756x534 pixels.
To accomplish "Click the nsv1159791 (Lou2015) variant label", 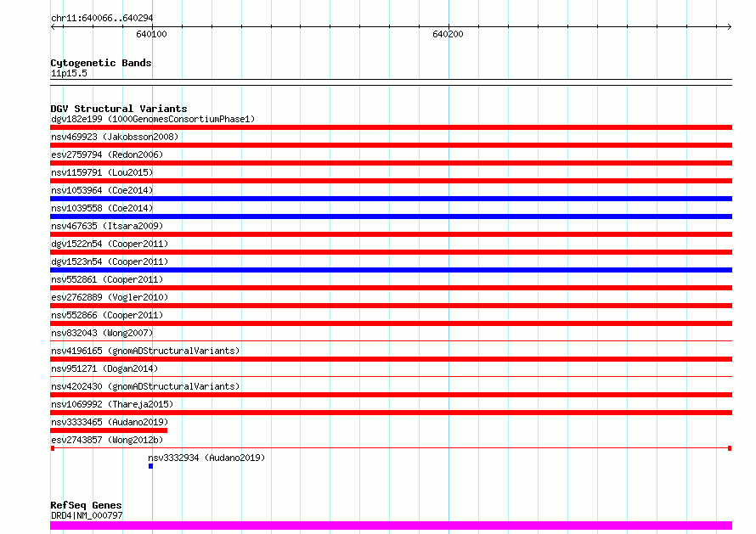I will pos(102,172).
